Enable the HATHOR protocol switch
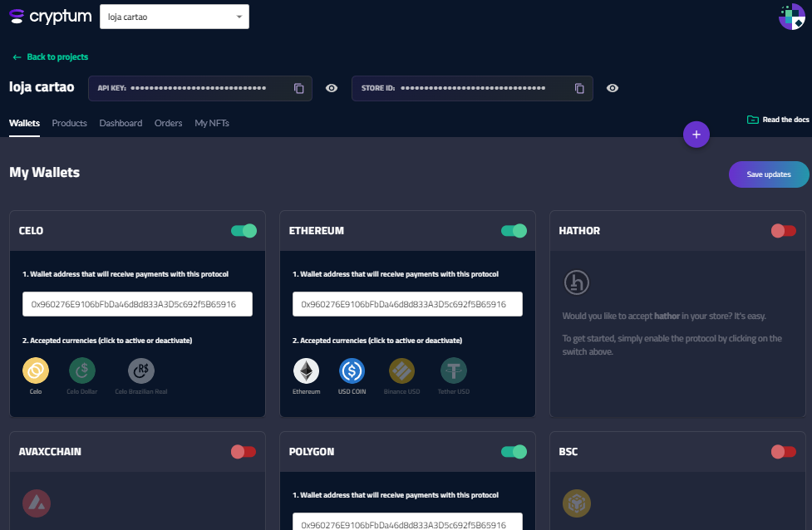The height and width of the screenshot is (530, 812). [783, 231]
